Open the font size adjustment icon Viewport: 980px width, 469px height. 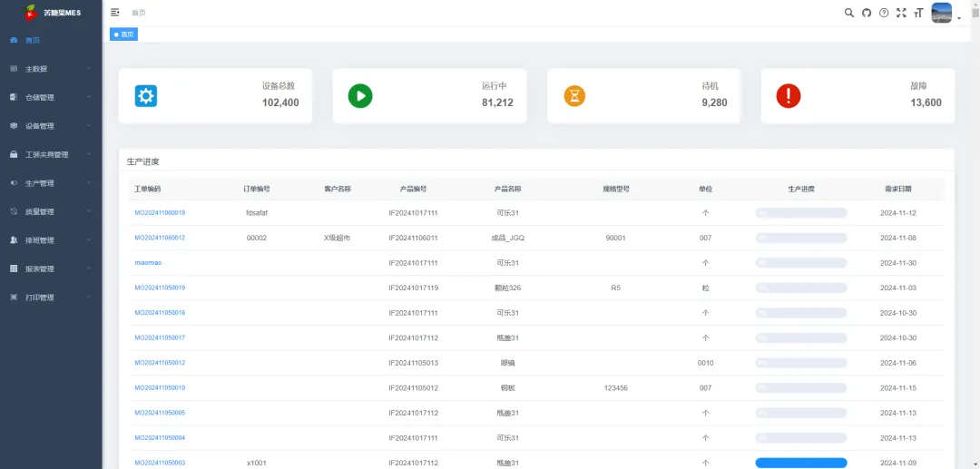(918, 13)
